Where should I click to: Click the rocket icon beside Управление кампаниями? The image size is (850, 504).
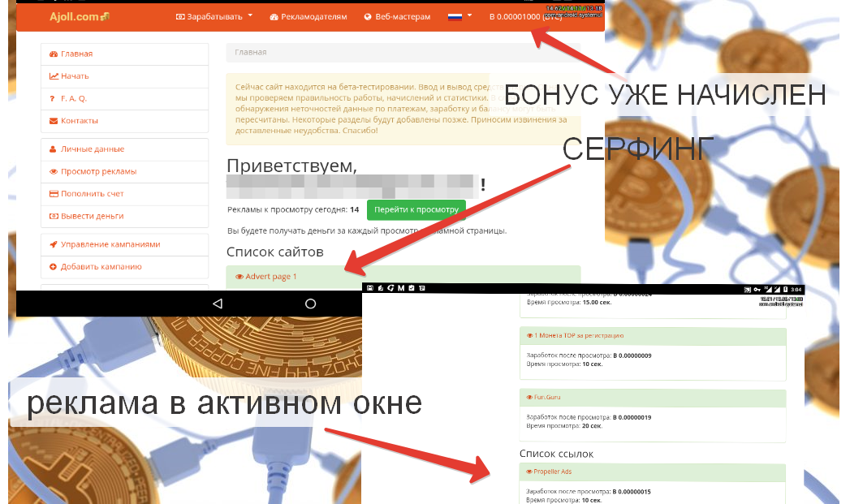coord(53,244)
